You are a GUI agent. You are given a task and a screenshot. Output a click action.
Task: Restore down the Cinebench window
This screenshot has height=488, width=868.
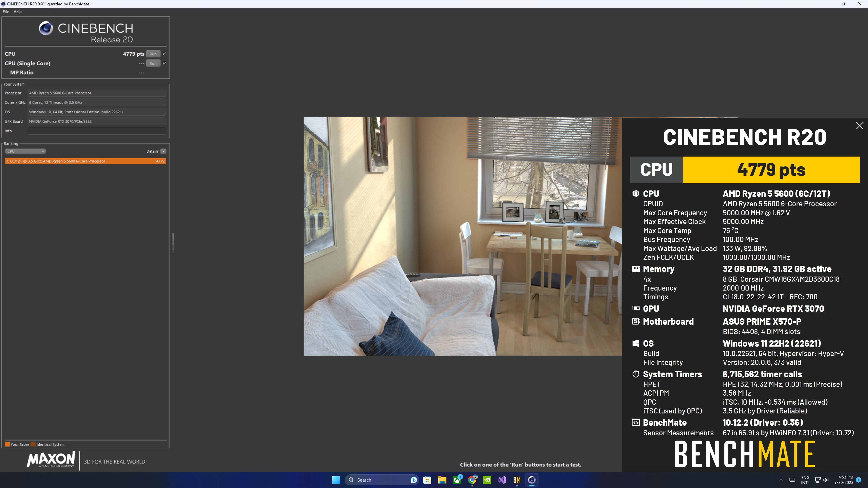pos(844,4)
